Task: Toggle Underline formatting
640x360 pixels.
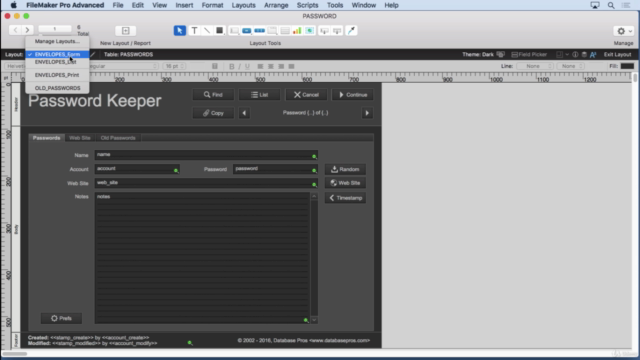Action: 247,67
